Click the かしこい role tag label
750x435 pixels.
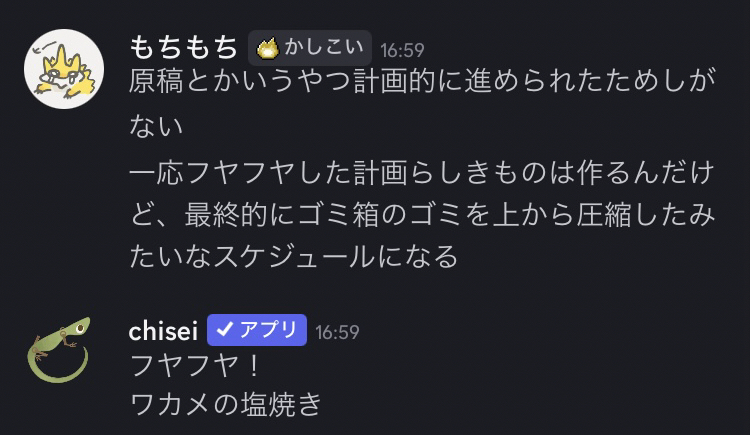click(x=321, y=48)
